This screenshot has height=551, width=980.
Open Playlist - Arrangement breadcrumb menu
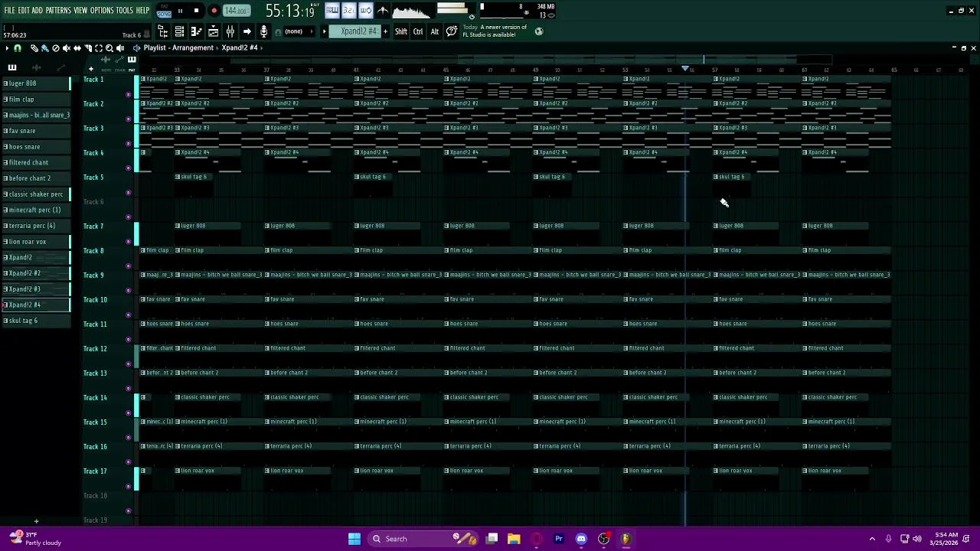[178, 47]
